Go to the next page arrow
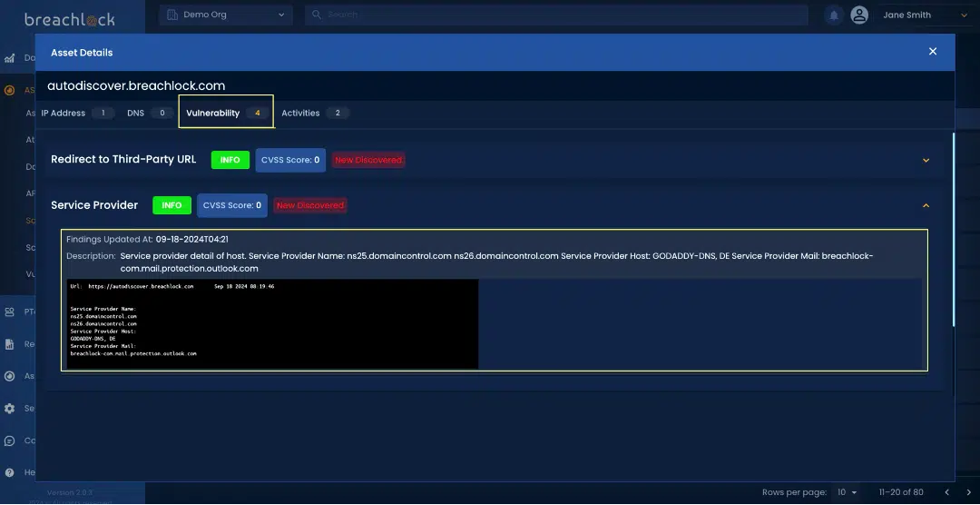980x505 pixels. (x=969, y=492)
